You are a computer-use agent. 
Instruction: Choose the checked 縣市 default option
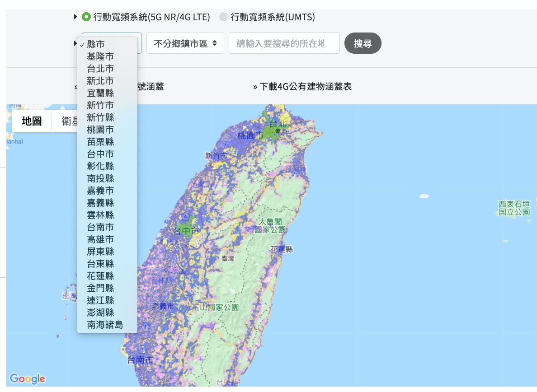108,44
